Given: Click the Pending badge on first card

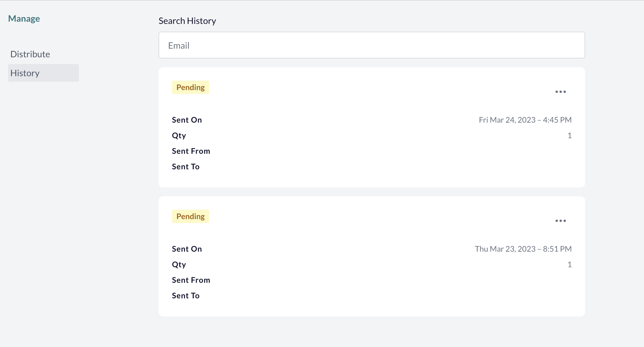Looking at the screenshot, I should click(x=191, y=87).
